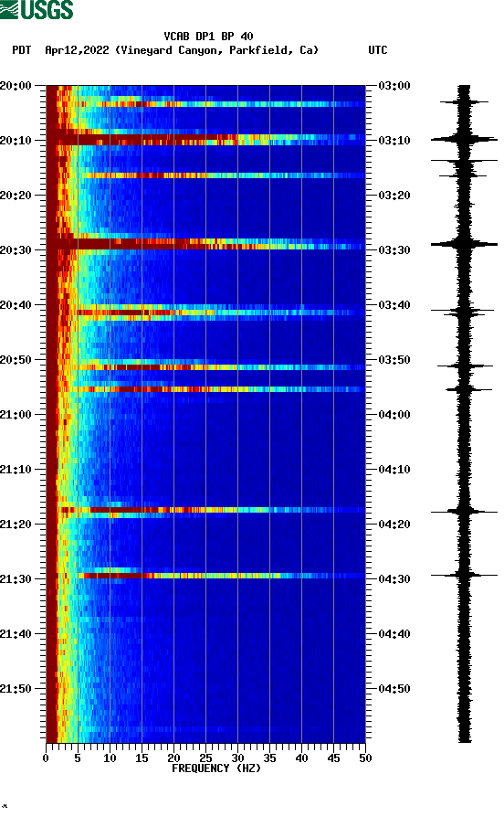Click the 20:50 PDT time label
The height and width of the screenshot is (816, 504).
pos(16,360)
